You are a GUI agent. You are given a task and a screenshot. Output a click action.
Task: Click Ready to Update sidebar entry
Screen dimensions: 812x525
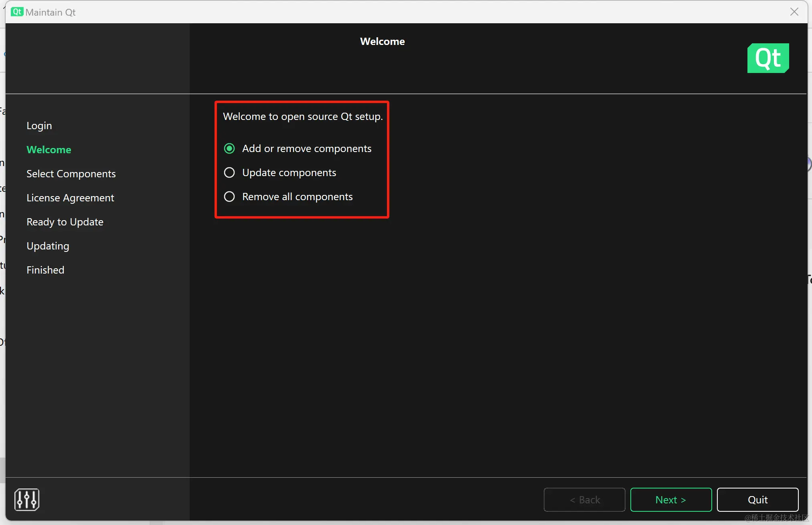pos(65,222)
